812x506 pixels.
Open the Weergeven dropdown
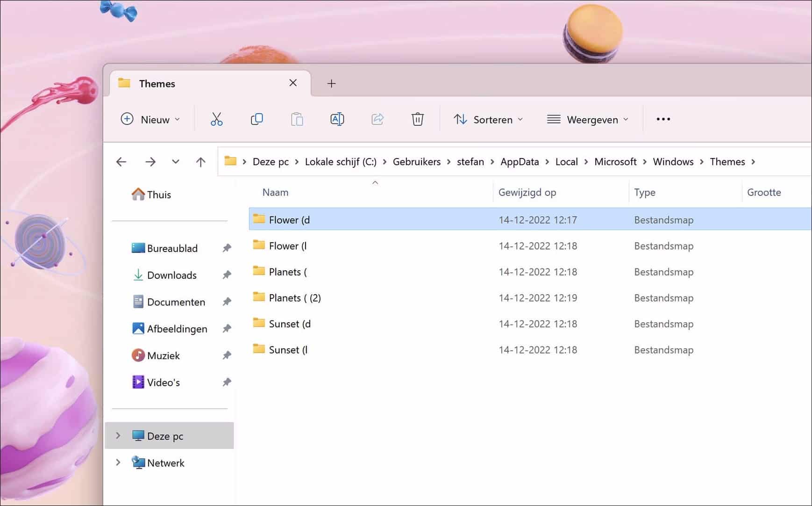[x=588, y=119]
